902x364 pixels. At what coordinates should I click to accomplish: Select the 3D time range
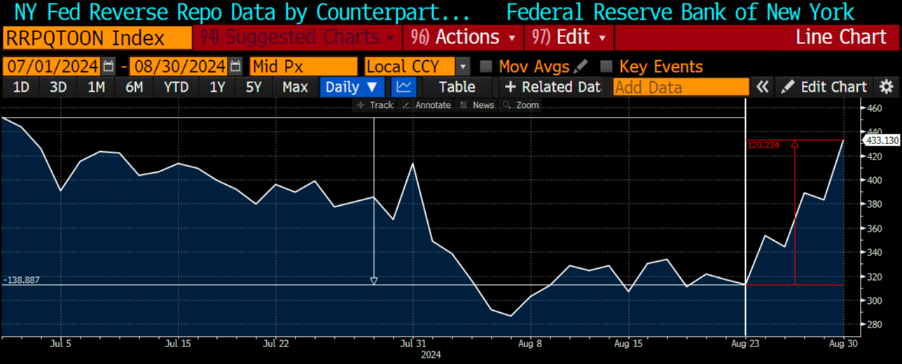click(58, 87)
